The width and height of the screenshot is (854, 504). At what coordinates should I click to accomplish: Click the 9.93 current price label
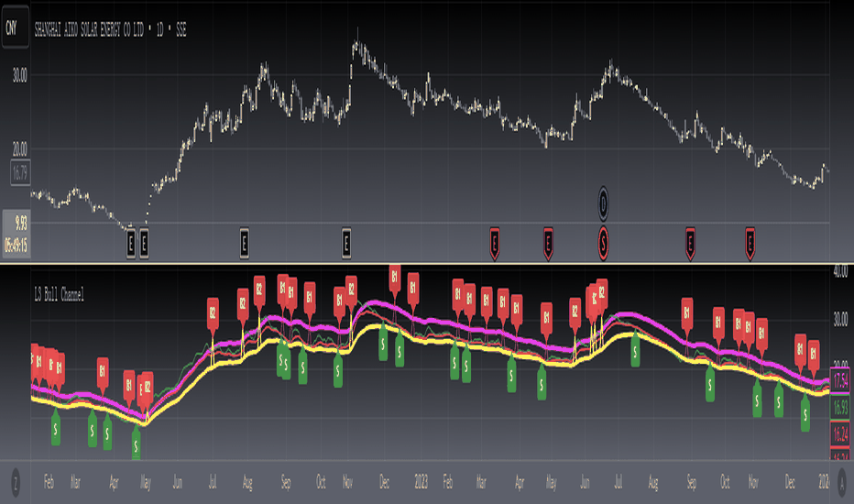[x=21, y=223]
